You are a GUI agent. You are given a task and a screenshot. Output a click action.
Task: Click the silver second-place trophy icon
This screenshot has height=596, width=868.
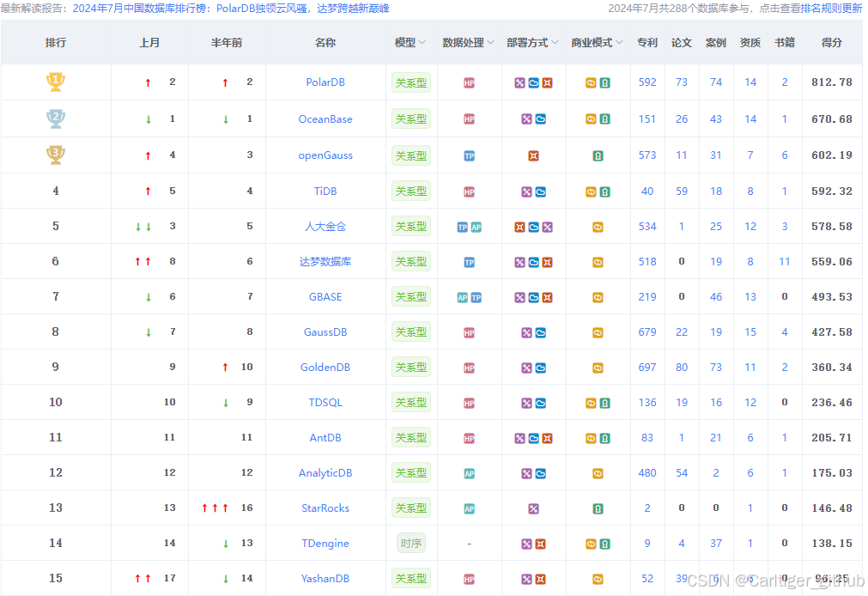click(x=55, y=119)
